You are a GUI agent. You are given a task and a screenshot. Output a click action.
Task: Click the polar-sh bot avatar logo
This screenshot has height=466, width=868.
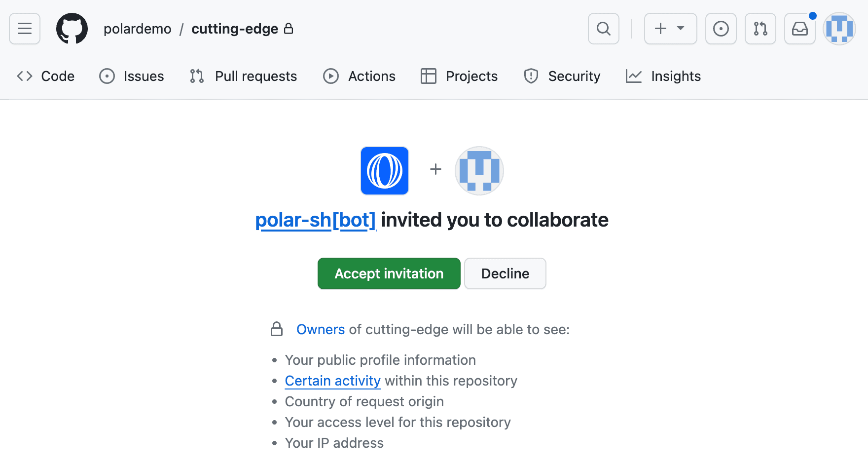(385, 171)
